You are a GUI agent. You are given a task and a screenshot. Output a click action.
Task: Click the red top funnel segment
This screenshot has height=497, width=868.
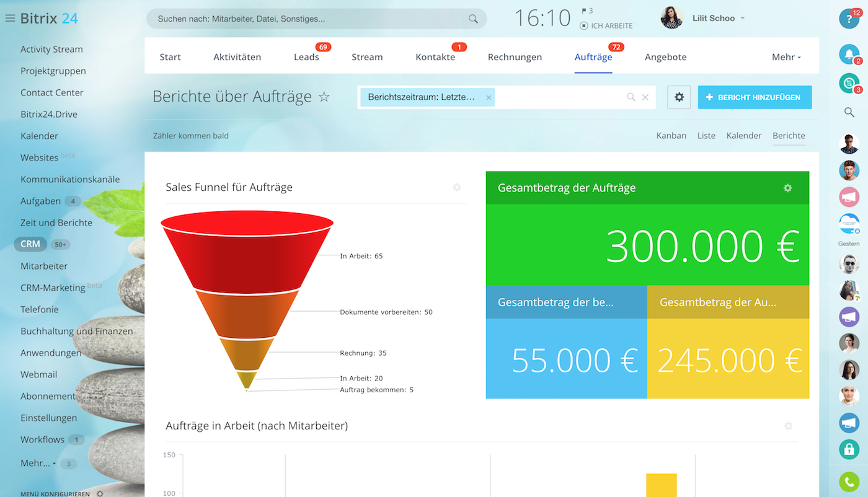tap(247, 251)
